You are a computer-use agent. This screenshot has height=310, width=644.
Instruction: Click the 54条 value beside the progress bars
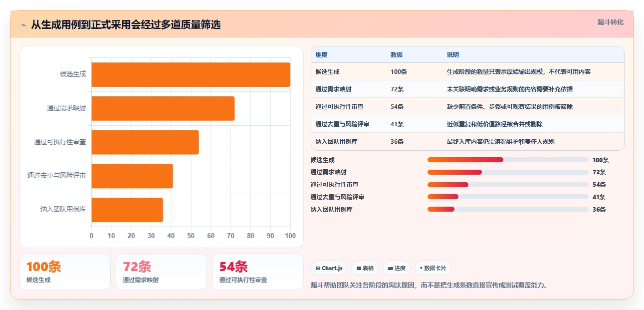[x=599, y=185]
